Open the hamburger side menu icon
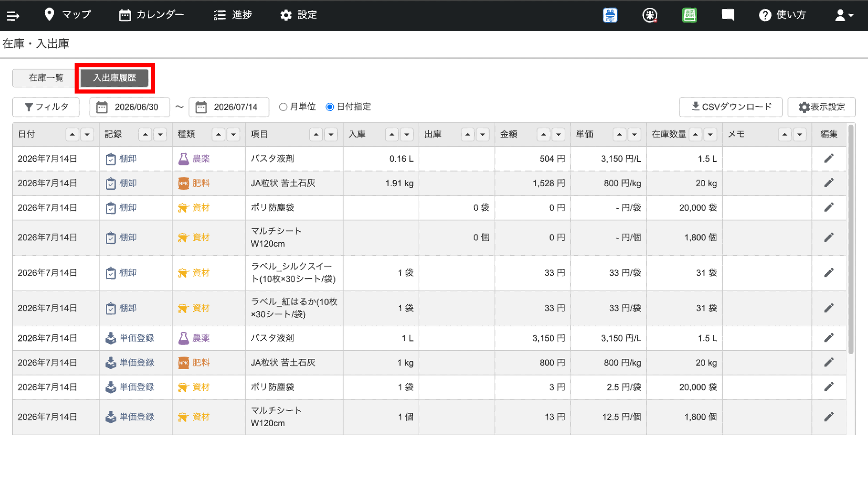The height and width of the screenshot is (488, 868). [x=13, y=16]
